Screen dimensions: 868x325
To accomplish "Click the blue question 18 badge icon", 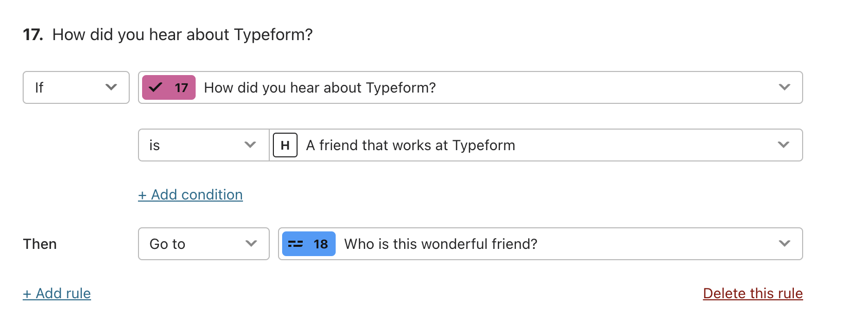I will 309,244.
